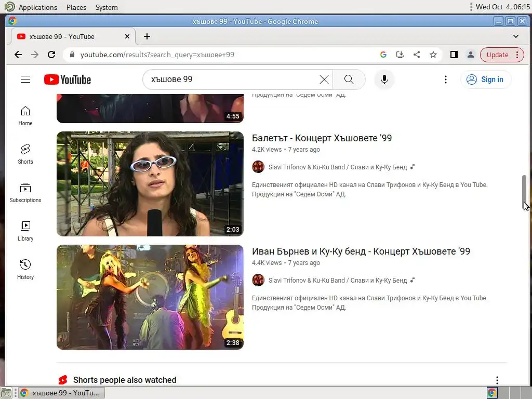Go back with the browser arrow

pyautogui.click(x=18, y=55)
